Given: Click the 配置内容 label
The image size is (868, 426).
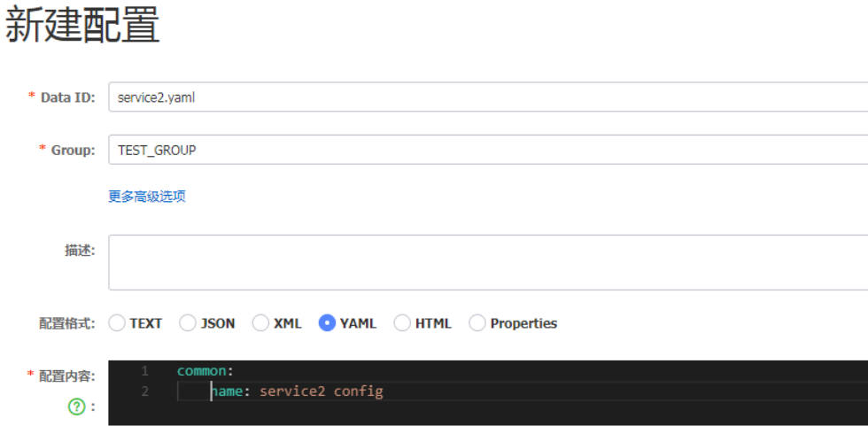Looking at the screenshot, I should [x=67, y=376].
